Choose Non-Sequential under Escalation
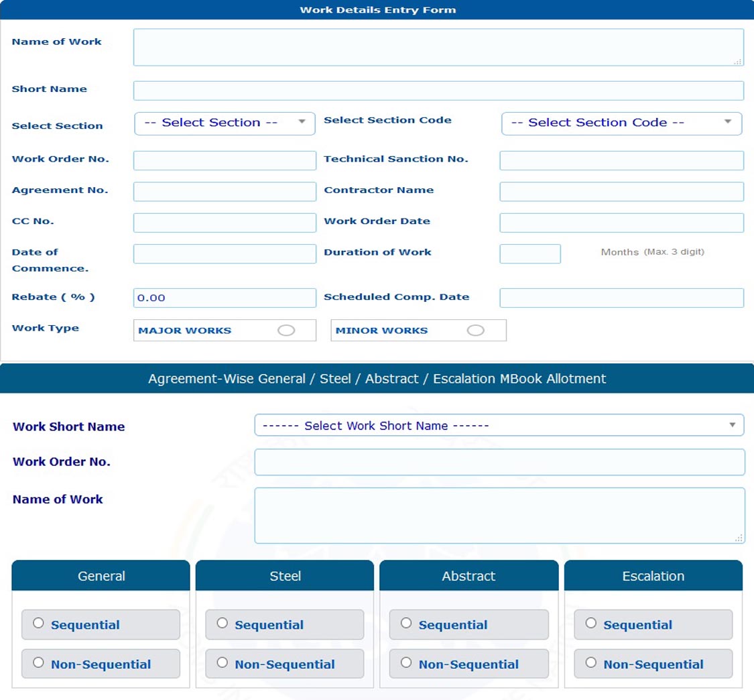 coord(590,663)
